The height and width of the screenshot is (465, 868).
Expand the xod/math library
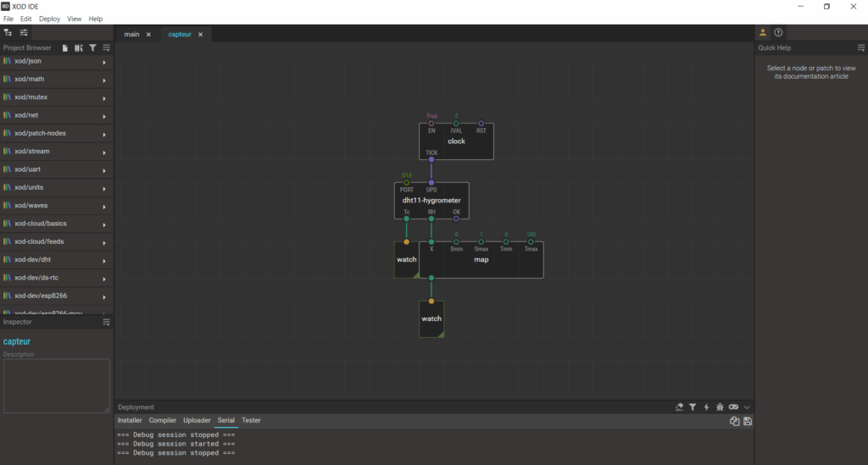pos(104,80)
